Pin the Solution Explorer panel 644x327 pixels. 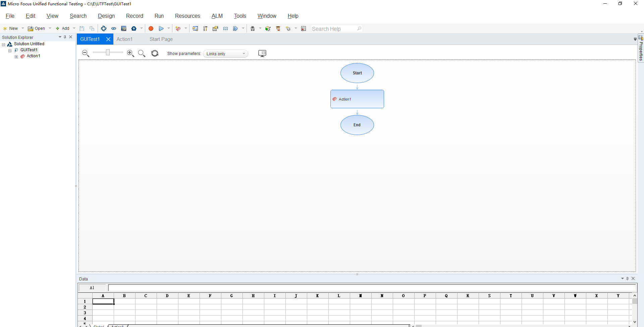pyautogui.click(x=65, y=37)
